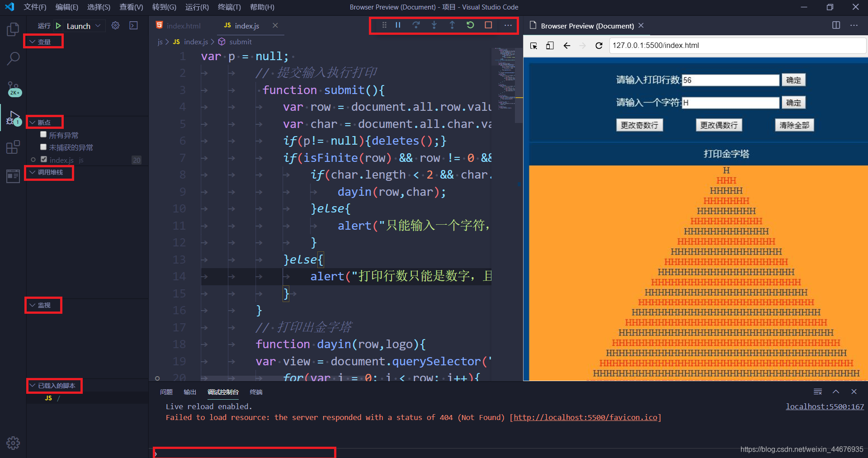
Task: Switch to the 输出 panel tab
Action: click(x=190, y=392)
